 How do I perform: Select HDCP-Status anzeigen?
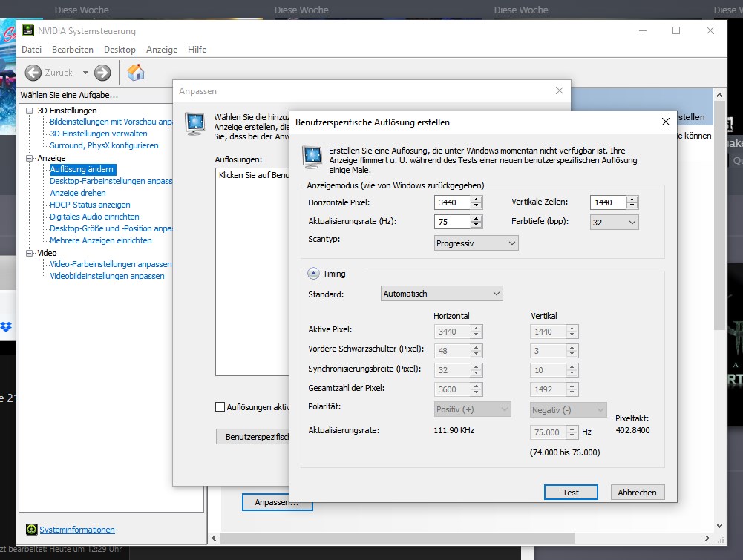point(90,205)
